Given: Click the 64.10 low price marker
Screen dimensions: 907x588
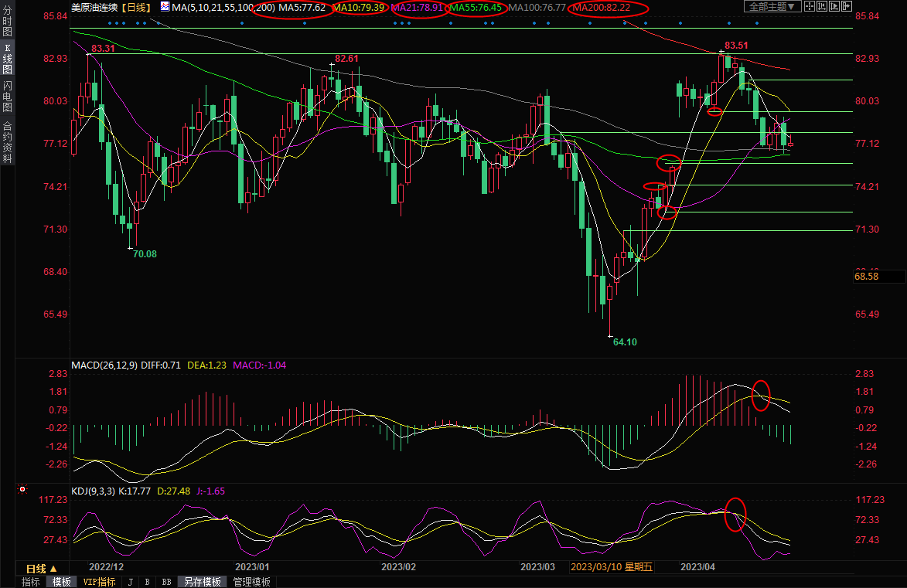Looking at the screenshot, I should [x=624, y=342].
